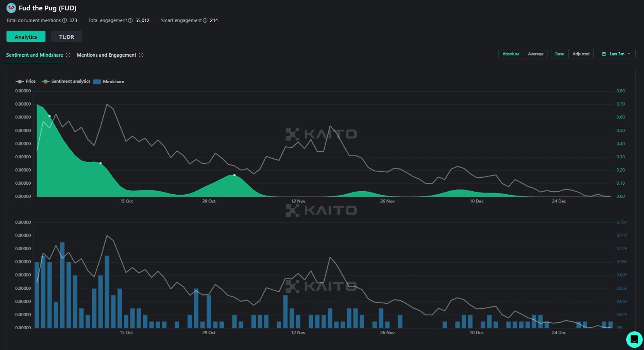Image resolution: width=644 pixels, height=350 pixels.
Task: Click 10 Dec on the sentiment chart axis
Action: pyautogui.click(x=477, y=201)
